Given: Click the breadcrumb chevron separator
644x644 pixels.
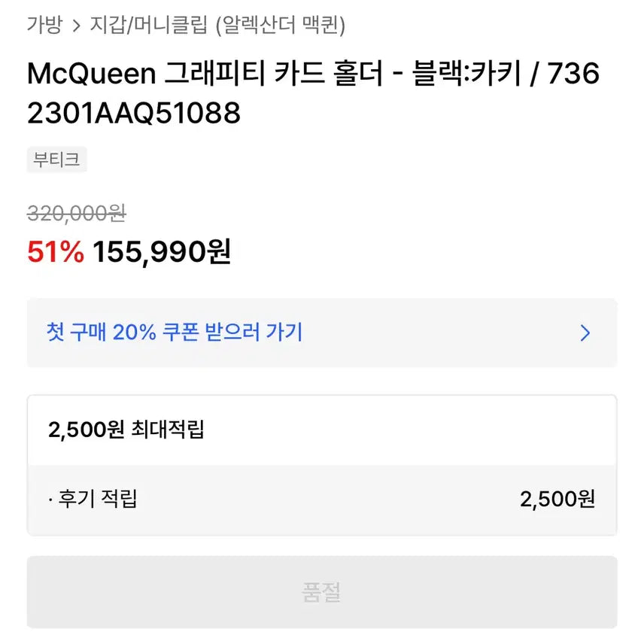Looking at the screenshot, I should tap(75, 26).
